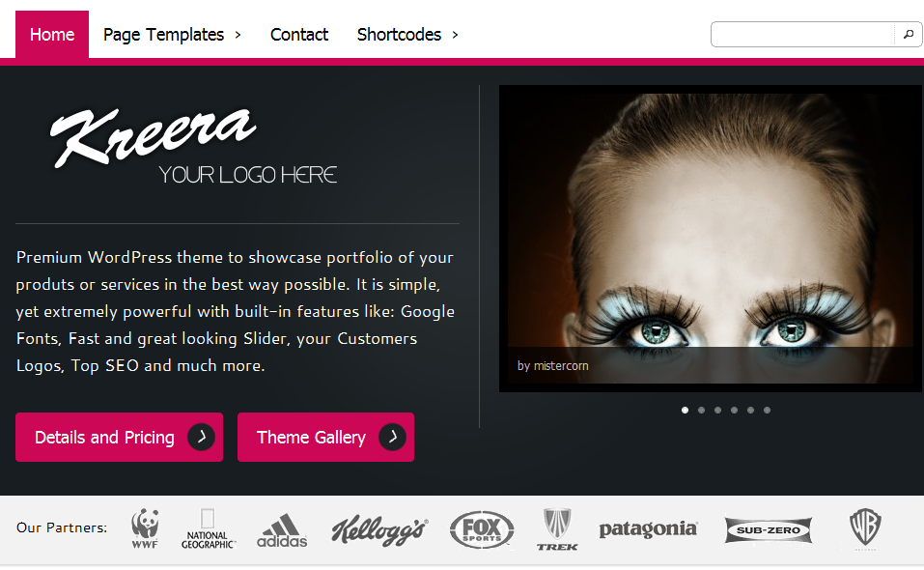This screenshot has width=924, height=570.
Task: Click the 'YOUR LOGO HERE' tagline
Action: [x=248, y=175]
